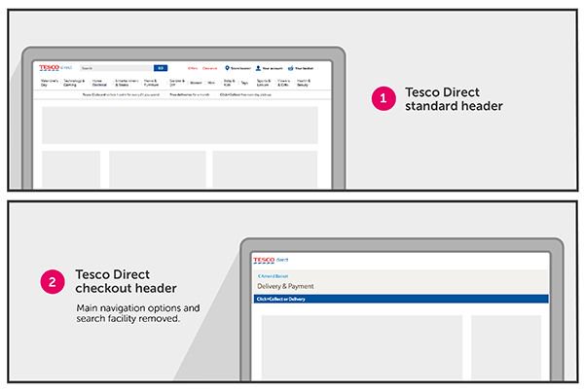
Task: Open the Home Electrical navigation item
Action: click(x=99, y=83)
